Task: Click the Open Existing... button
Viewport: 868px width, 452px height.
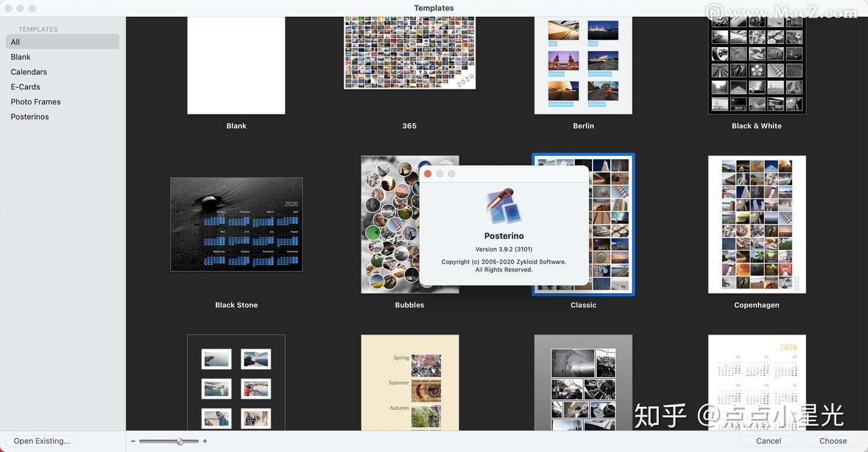Action: (x=42, y=441)
